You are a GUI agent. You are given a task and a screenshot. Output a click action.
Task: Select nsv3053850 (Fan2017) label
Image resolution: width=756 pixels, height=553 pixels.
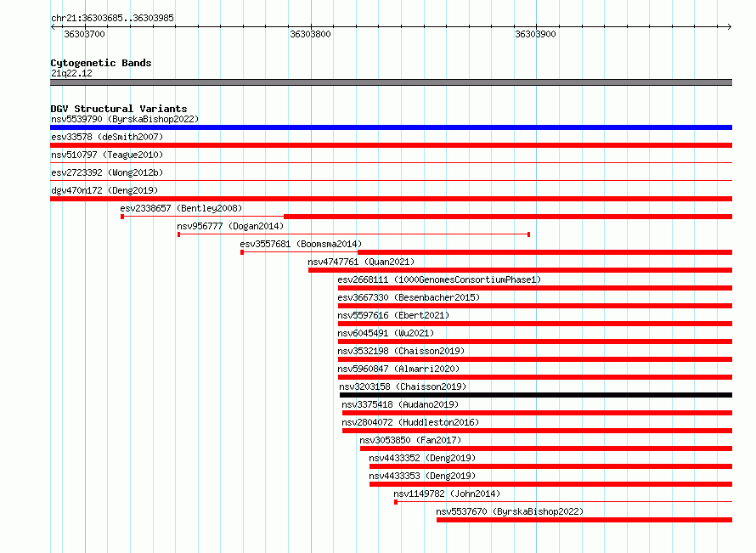pos(410,440)
